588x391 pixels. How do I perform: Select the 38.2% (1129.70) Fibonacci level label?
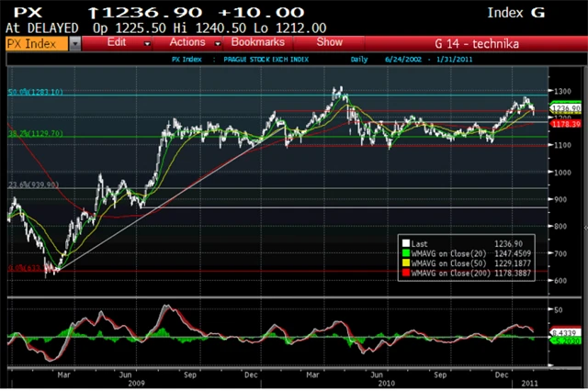35,133
